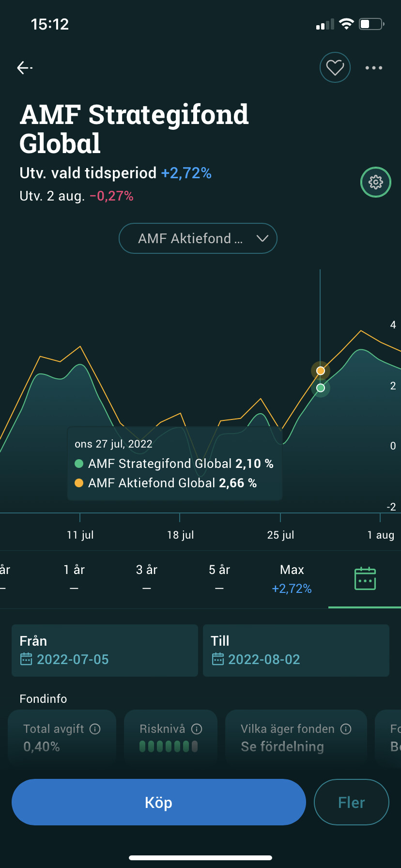This screenshot has width=401, height=868.
Task: Tap the info icon beside Risknivå
Action: [x=197, y=729]
